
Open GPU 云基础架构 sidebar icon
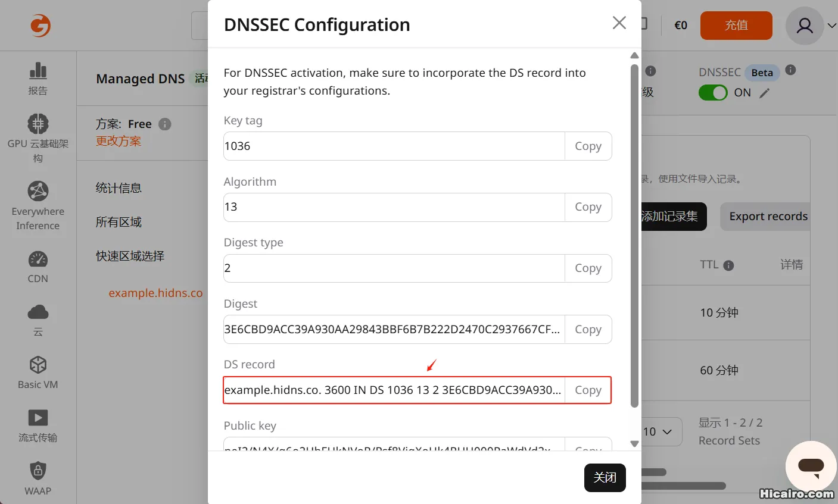tap(38, 124)
